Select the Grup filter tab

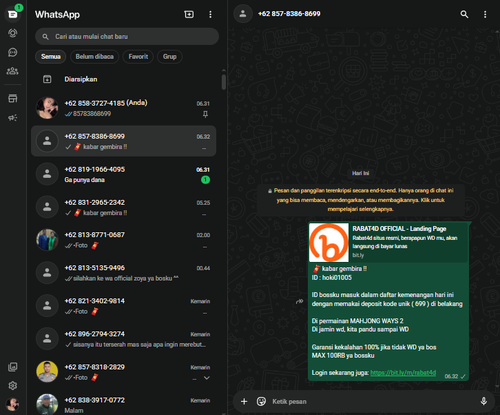click(170, 57)
